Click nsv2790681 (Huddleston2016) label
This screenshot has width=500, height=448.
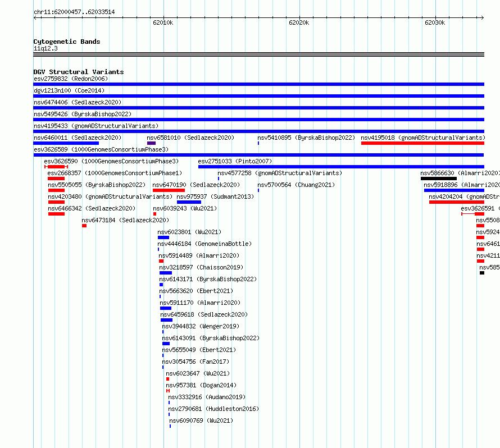tap(213, 409)
